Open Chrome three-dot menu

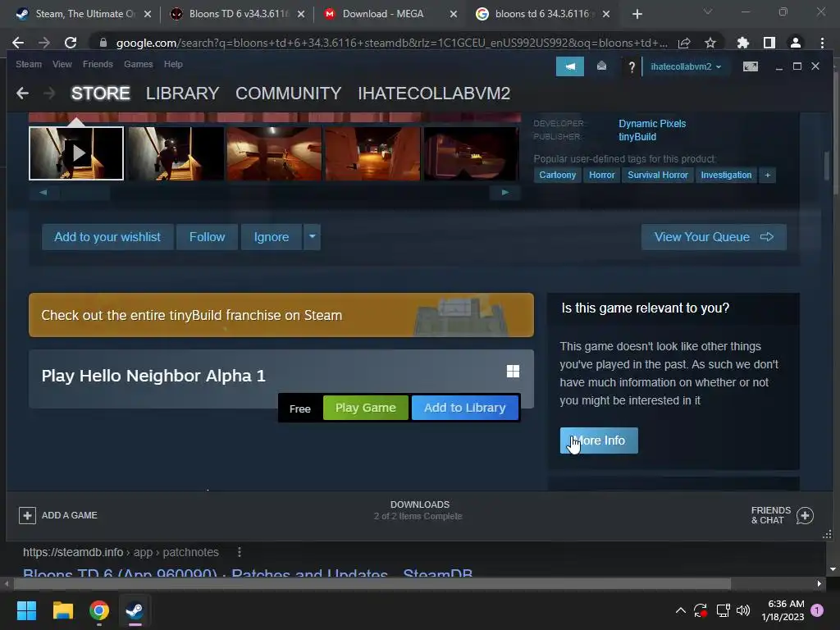point(822,43)
